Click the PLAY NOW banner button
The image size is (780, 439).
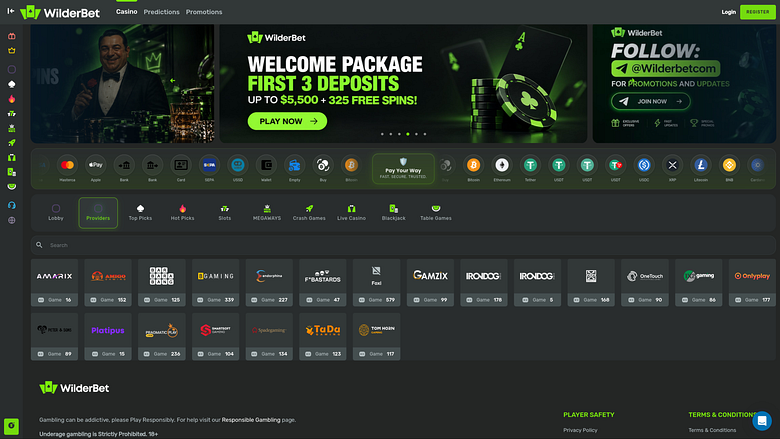[288, 121]
